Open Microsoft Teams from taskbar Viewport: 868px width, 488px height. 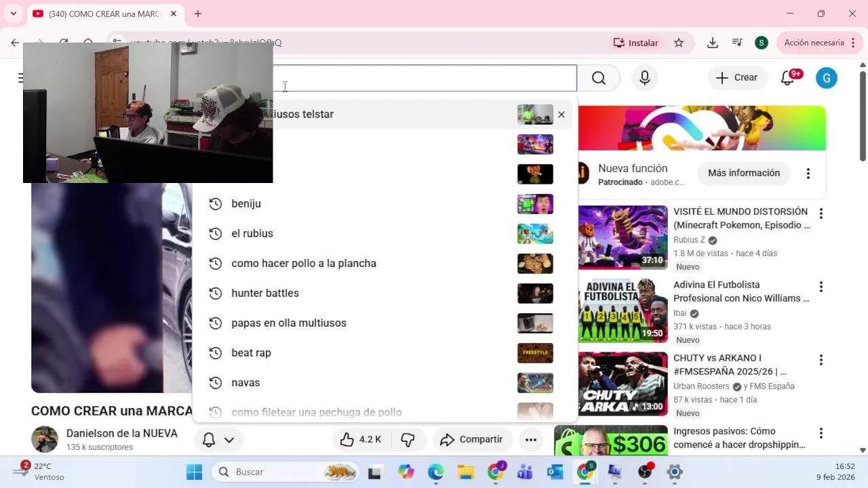(x=525, y=472)
